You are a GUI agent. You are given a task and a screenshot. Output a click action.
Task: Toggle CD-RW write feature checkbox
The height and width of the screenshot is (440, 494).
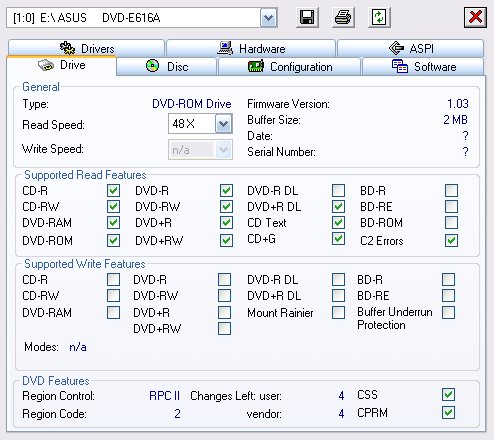(x=113, y=296)
